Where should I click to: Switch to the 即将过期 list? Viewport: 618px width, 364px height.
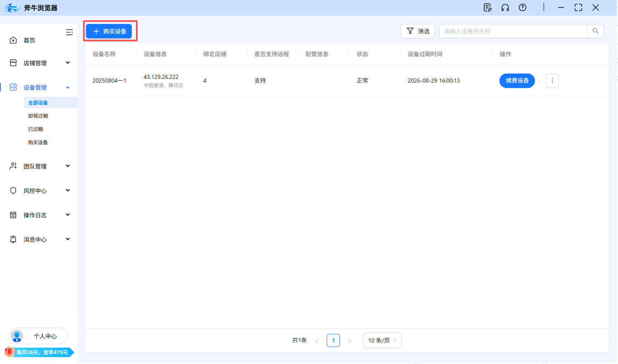click(x=38, y=116)
